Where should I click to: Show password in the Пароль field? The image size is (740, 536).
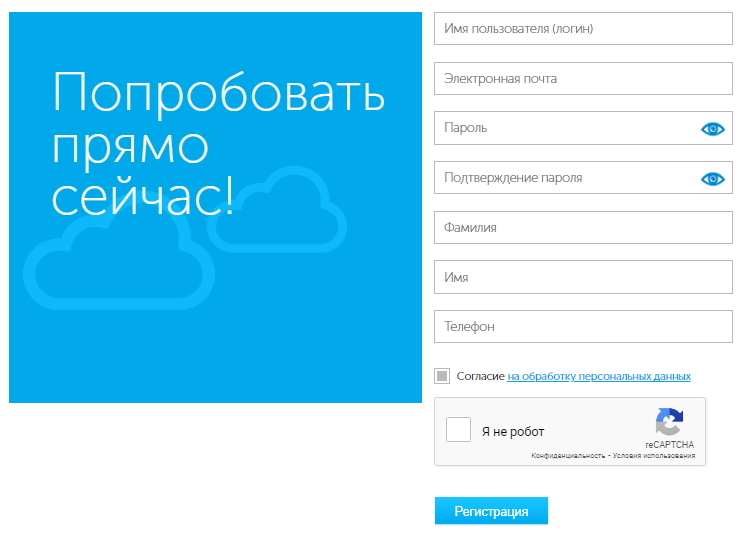712,129
